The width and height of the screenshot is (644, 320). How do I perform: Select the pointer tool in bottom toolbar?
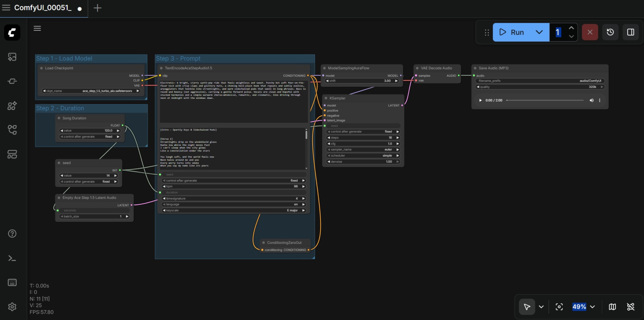(x=527, y=307)
